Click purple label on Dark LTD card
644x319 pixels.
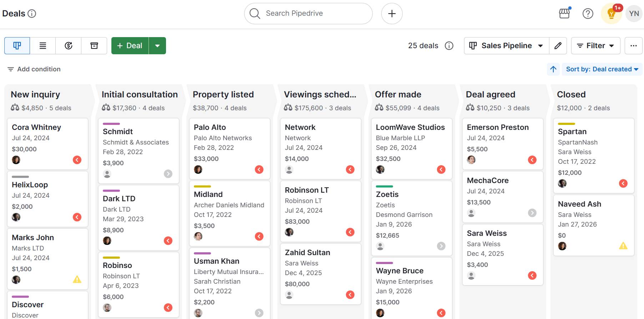click(x=111, y=191)
